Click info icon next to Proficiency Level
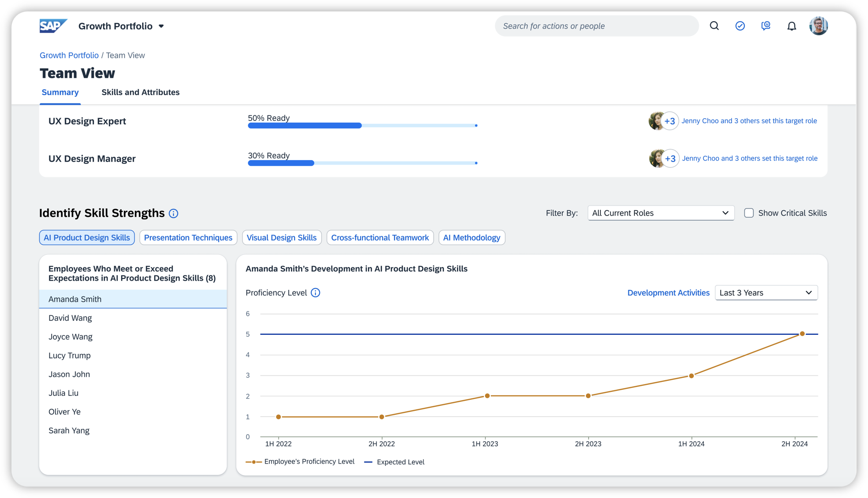This screenshot has height=498, width=868. pyautogui.click(x=315, y=293)
